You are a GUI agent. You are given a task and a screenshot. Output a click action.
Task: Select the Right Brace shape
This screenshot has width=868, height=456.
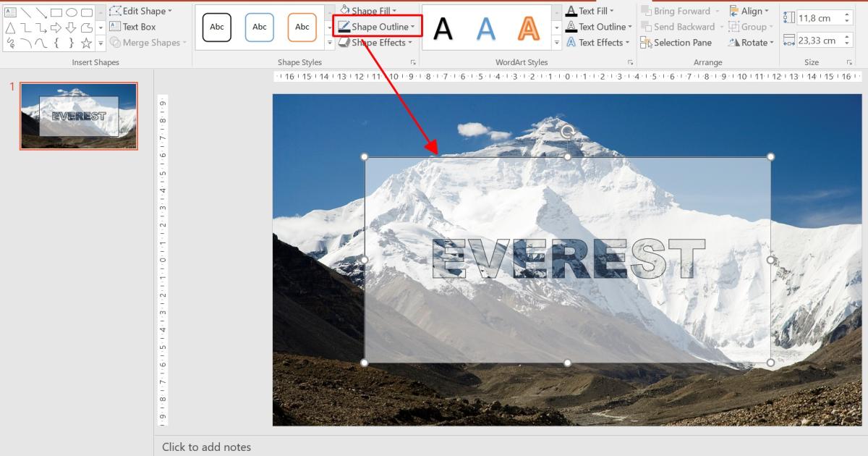pyautogui.click(x=72, y=43)
